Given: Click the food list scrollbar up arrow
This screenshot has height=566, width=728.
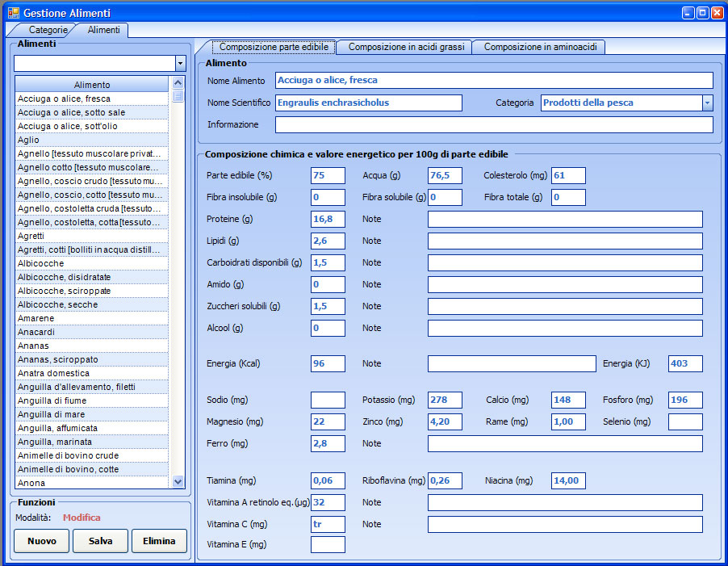Looking at the screenshot, I should pos(178,83).
